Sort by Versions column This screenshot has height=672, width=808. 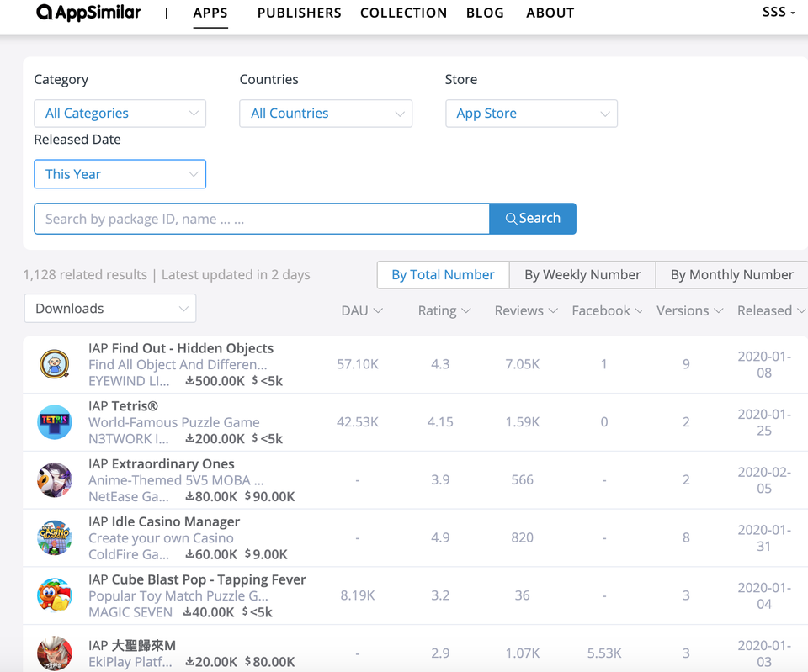tap(690, 310)
